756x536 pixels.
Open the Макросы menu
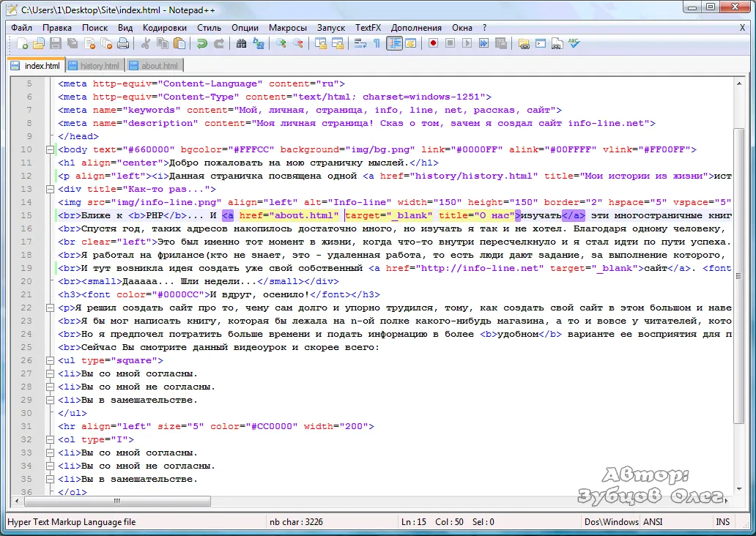tap(288, 28)
